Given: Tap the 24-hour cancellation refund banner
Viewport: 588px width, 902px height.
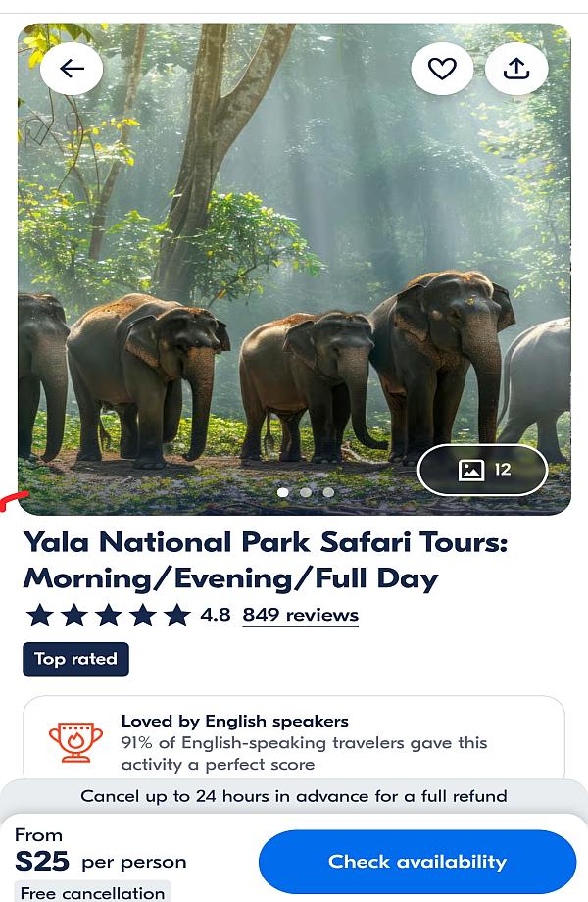Looking at the screenshot, I should [294, 796].
